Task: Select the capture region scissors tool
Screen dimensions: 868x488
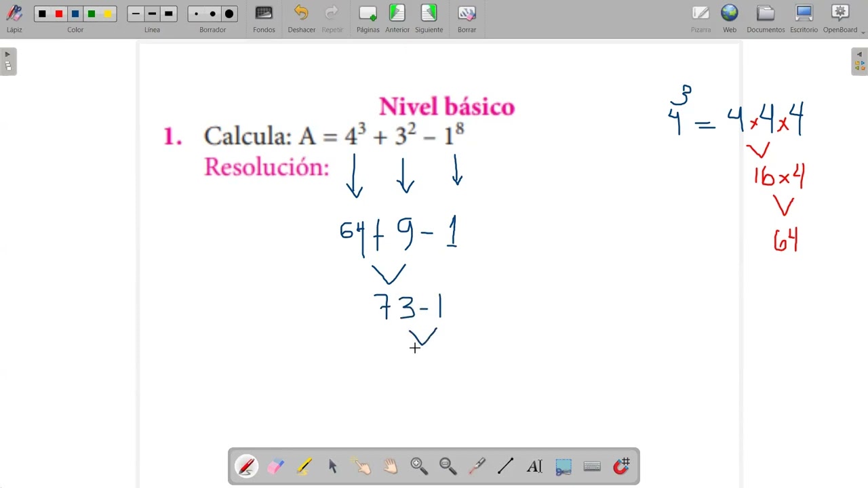Action: (x=563, y=466)
